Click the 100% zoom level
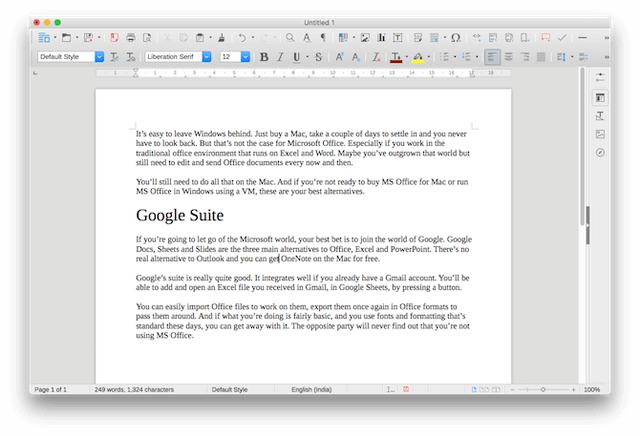 click(592, 389)
